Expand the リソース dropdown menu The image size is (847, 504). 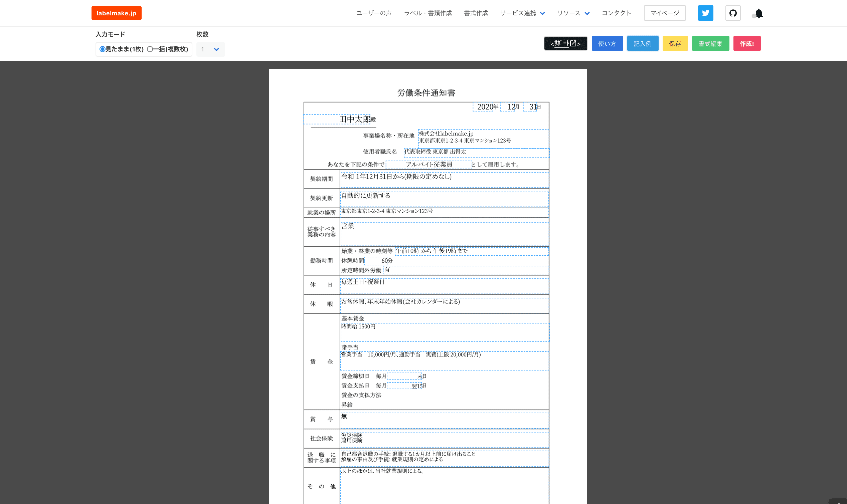(x=574, y=13)
